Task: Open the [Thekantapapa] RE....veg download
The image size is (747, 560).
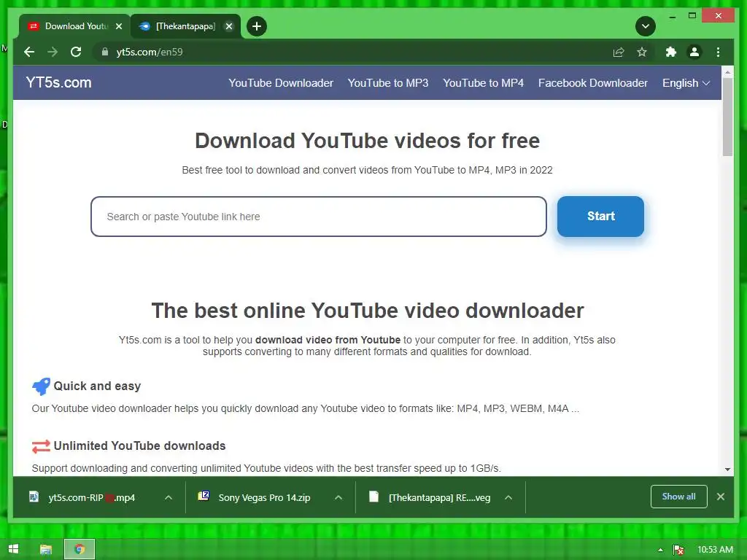Action: [x=430, y=497]
